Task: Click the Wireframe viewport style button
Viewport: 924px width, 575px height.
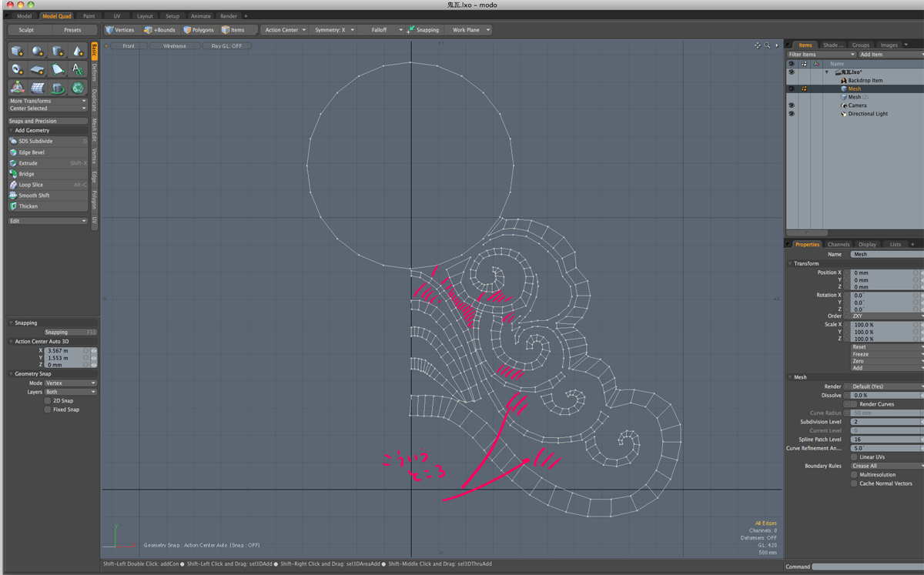Action: pyautogui.click(x=175, y=46)
